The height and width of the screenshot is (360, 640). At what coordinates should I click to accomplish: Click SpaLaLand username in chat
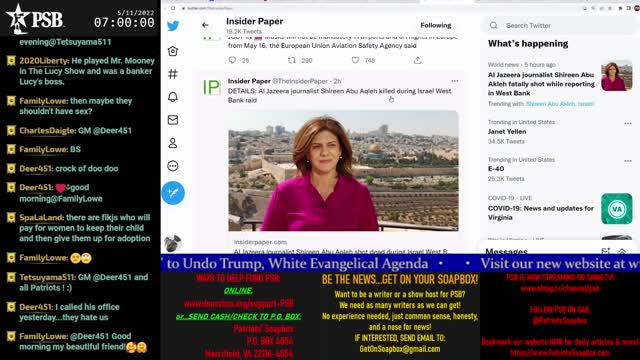pos(41,218)
